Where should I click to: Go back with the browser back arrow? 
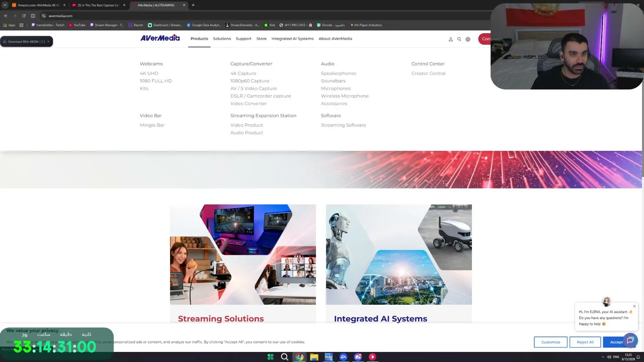(x=6, y=16)
